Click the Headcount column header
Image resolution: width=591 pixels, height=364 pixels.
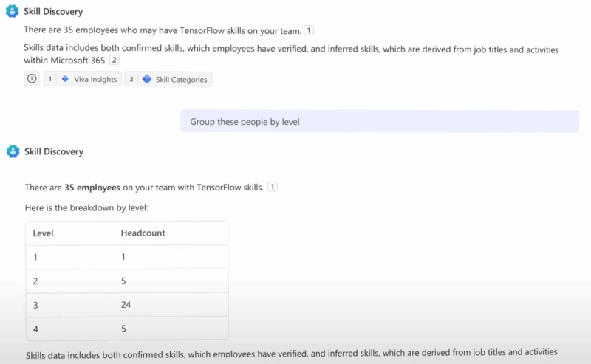143,233
